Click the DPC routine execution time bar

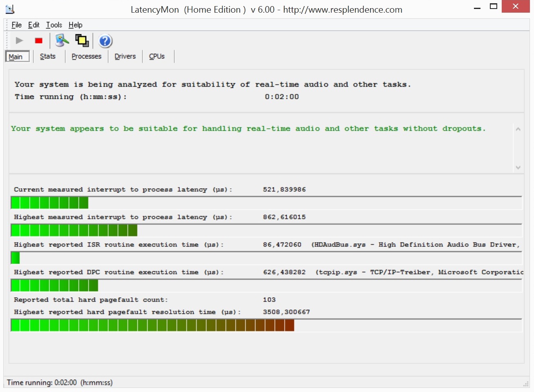pyautogui.click(x=266, y=285)
